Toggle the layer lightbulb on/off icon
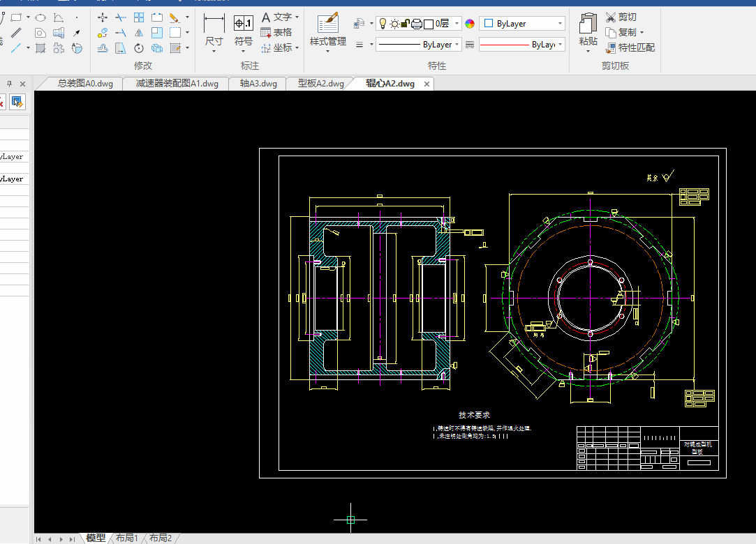756x544 pixels. coord(382,24)
